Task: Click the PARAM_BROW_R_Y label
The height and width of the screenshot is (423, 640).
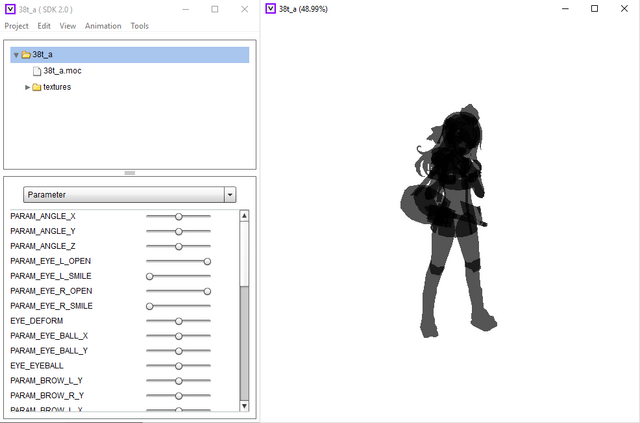Action: coord(47,395)
